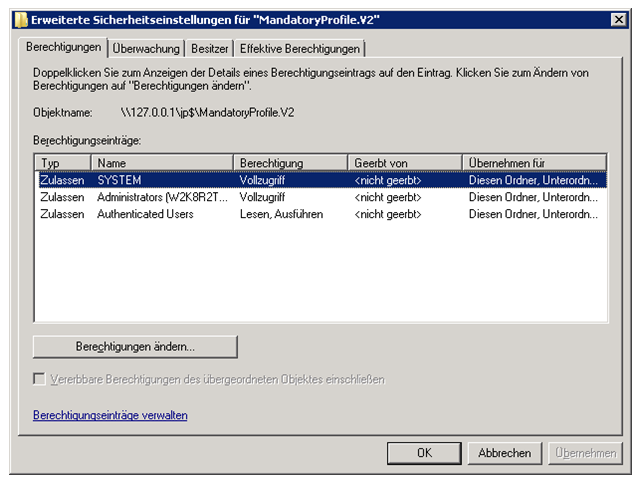642x483 pixels.
Task: Toggle Vererbbare Berechtigungen einschließen checkbox
Action: 40,380
